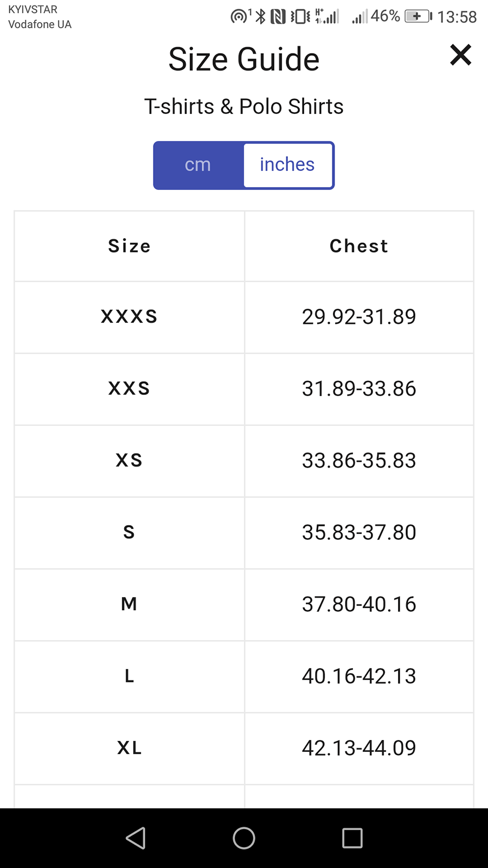Open recent apps with the square button

[x=352, y=838]
